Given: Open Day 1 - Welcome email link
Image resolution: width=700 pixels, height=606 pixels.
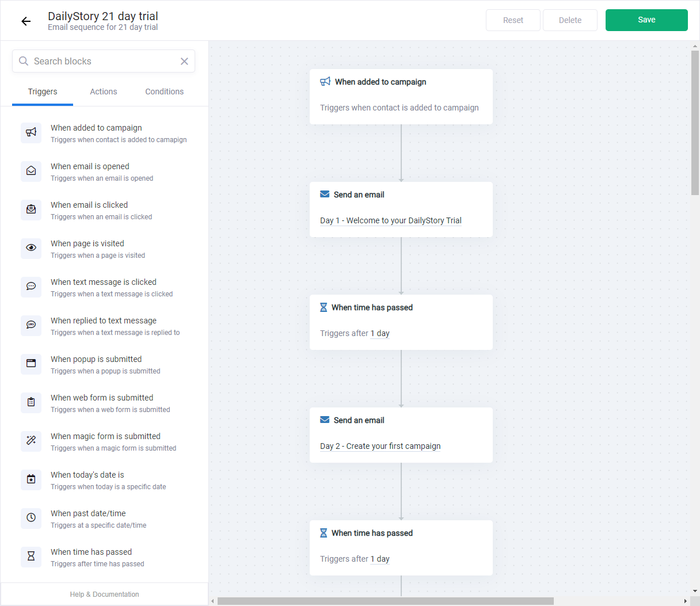Looking at the screenshot, I should [x=391, y=220].
